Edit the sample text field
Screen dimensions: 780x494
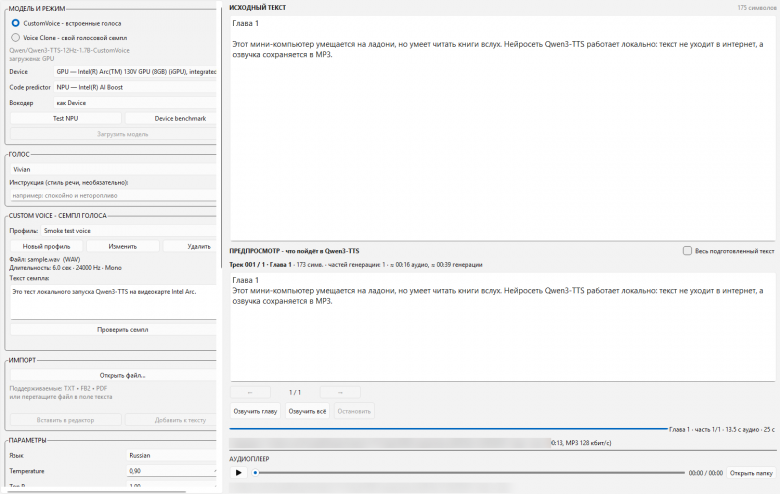click(x=113, y=302)
